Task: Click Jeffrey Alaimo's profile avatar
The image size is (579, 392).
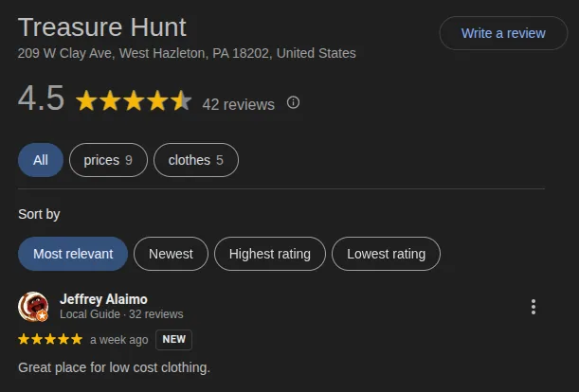Action: [x=33, y=307]
